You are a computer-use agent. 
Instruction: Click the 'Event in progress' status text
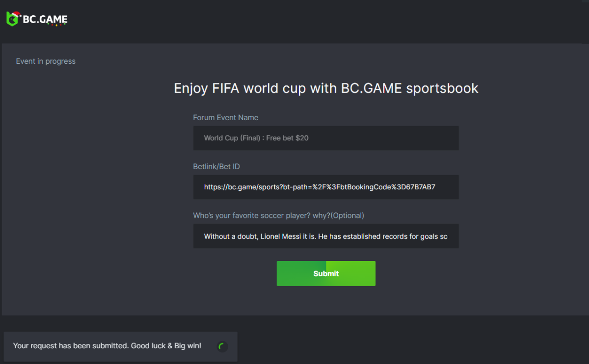tap(46, 61)
